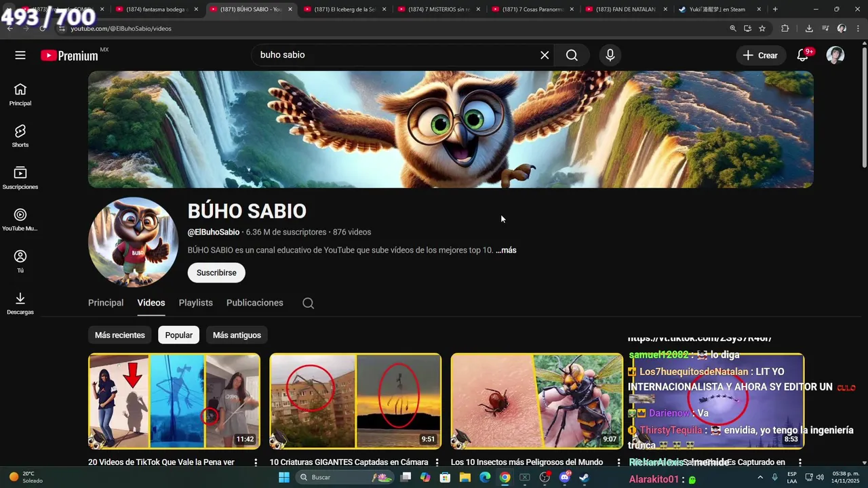Switch to the Videos channel tab
The width and height of the screenshot is (868, 488).
151,303
